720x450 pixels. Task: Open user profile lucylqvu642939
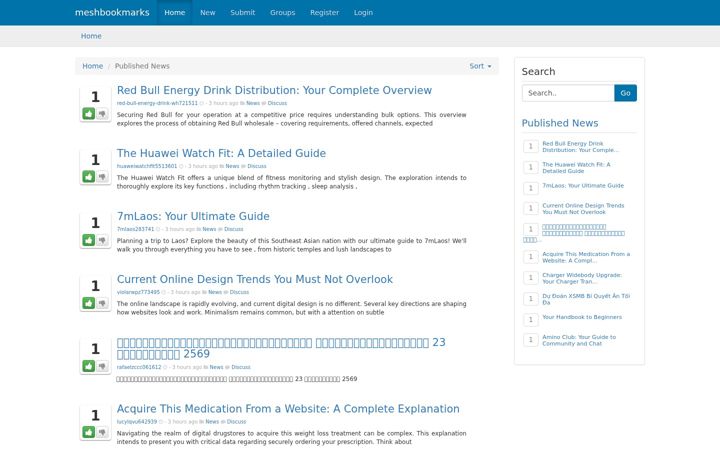click(136, 422)
